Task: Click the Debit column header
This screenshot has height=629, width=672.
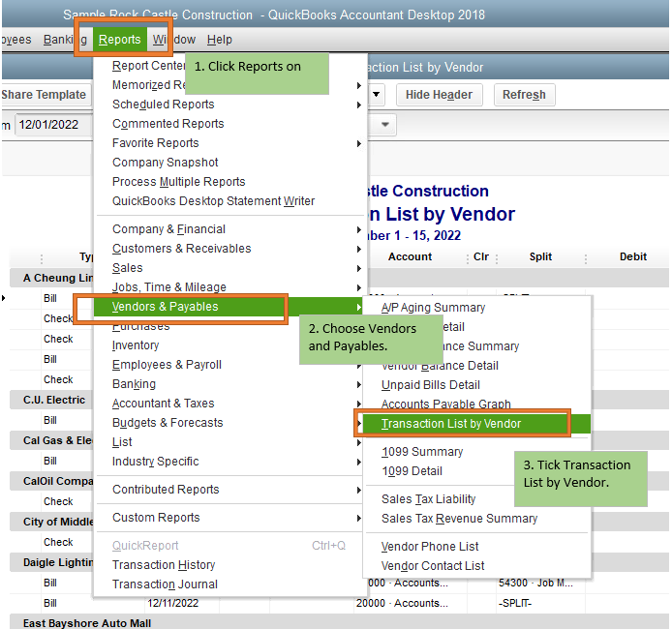Action: [633, 256]
